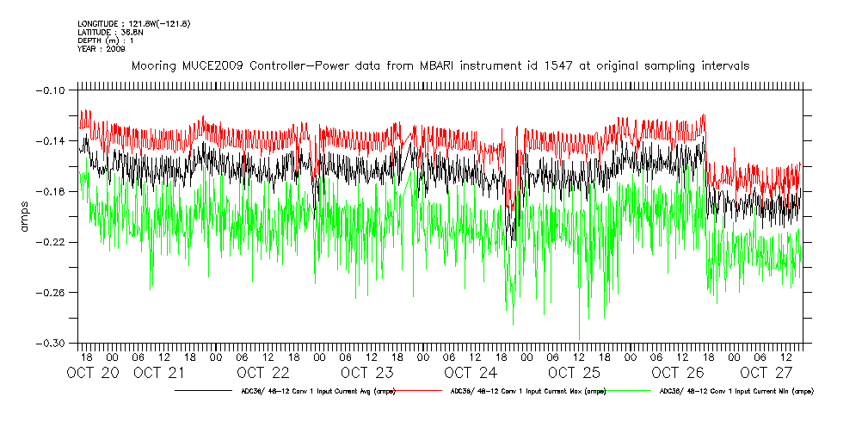Click the OCT 24 date label
The height and width of the screenshot is (434, 868).
click(471, 373)
